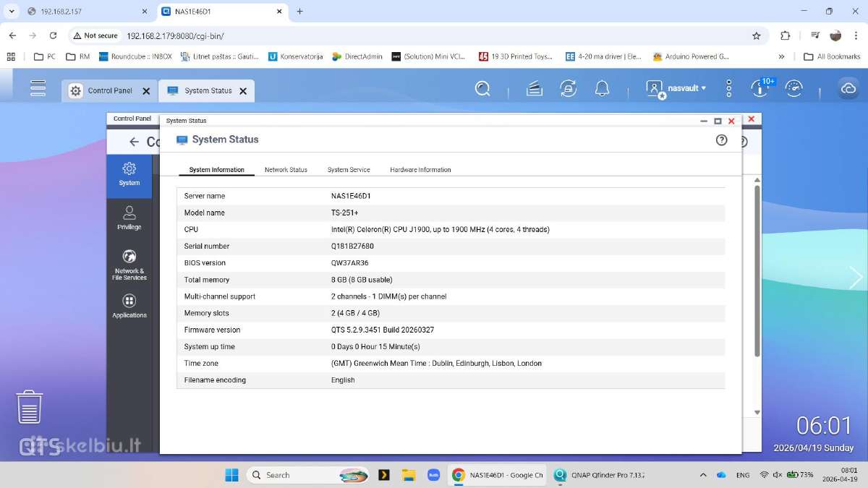The height and width of the screenshot is (488, 868).
Task: Open Privilege in Control Panel sidebar
Action: point(129,218)
